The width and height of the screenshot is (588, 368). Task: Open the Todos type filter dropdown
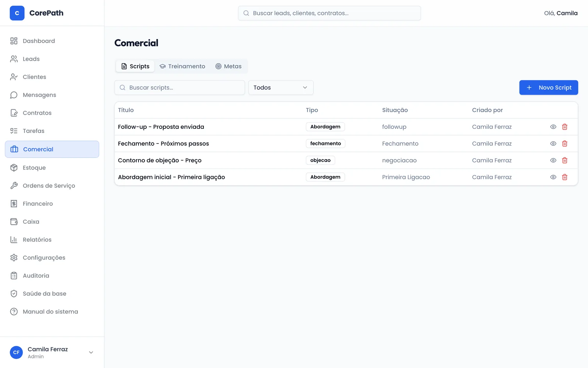[281, 88]
